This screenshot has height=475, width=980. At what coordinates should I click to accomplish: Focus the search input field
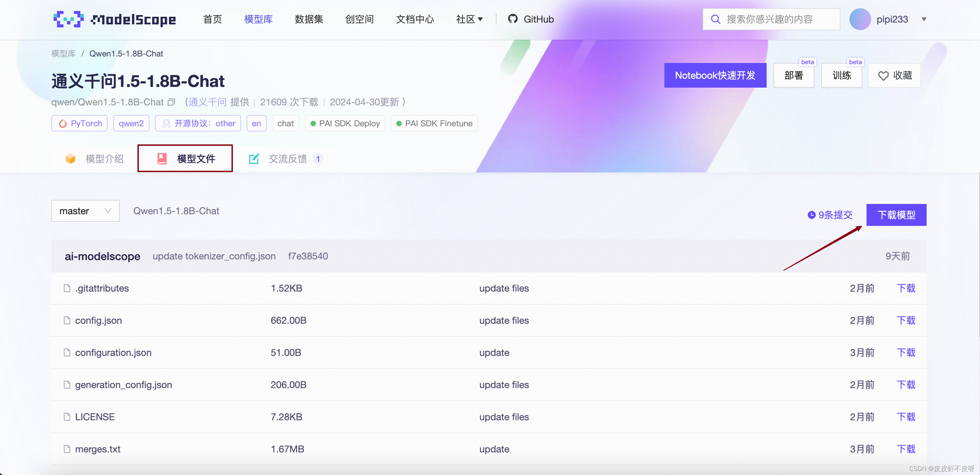pyautogui.click(x=771, y=19)
